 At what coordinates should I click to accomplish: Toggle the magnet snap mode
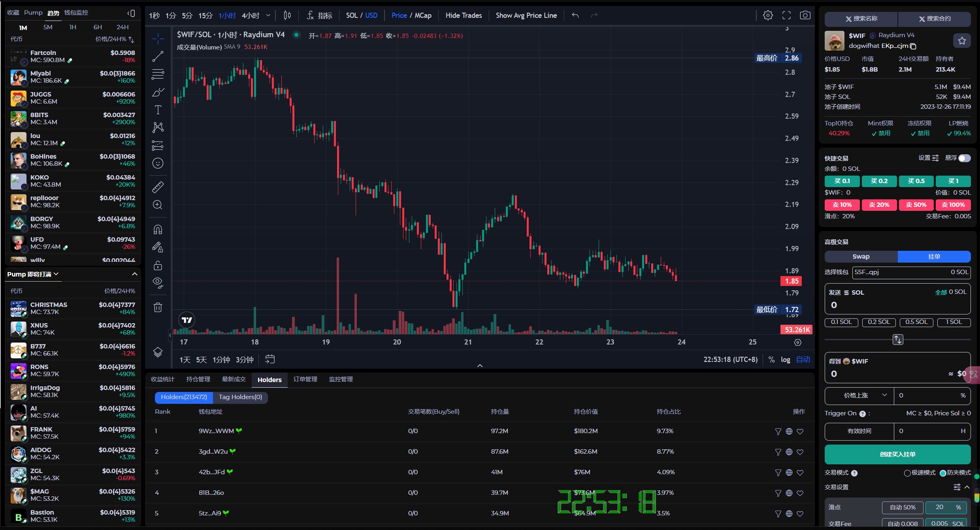click(158, 229)
